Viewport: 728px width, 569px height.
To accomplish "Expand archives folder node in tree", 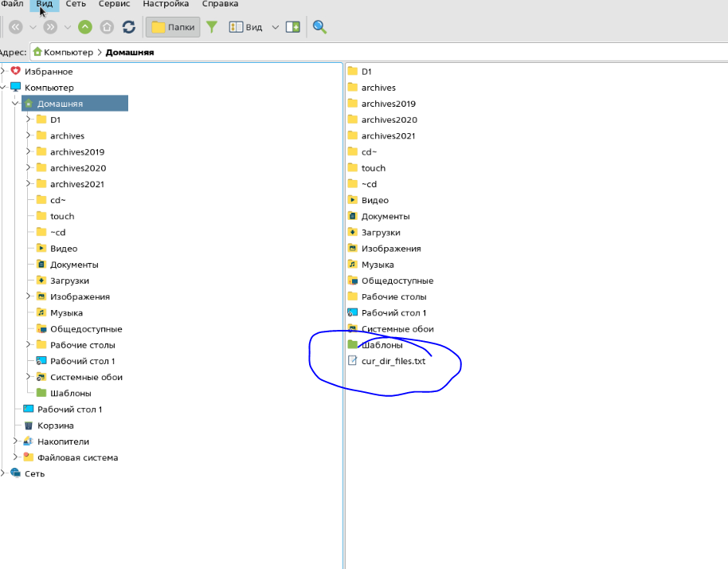I will (29, 135).
